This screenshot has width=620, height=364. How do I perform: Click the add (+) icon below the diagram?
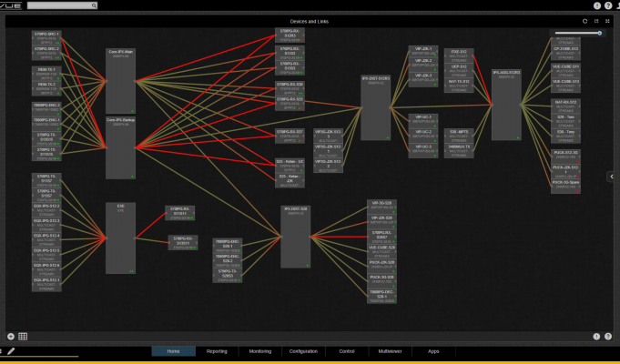point(11,337)
